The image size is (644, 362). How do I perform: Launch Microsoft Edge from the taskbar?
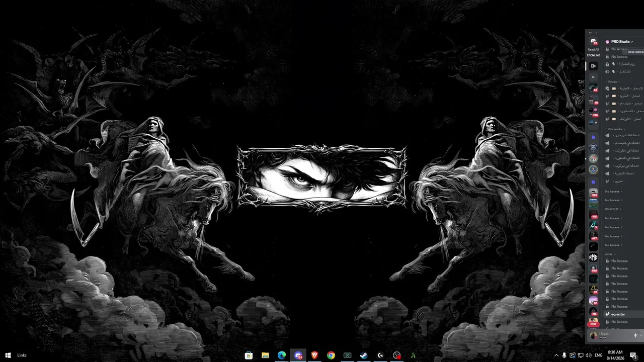tap(282, 355)
